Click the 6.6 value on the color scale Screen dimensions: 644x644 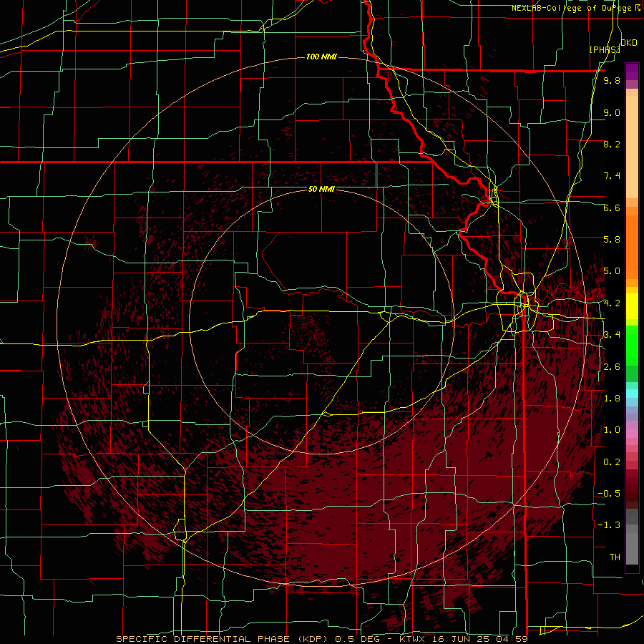point(612,208)
